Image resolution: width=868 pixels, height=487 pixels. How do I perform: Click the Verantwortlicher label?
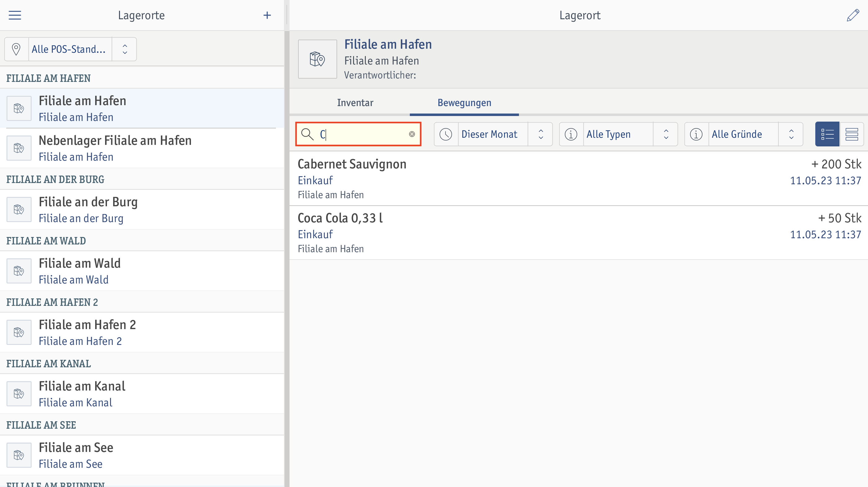380,75
